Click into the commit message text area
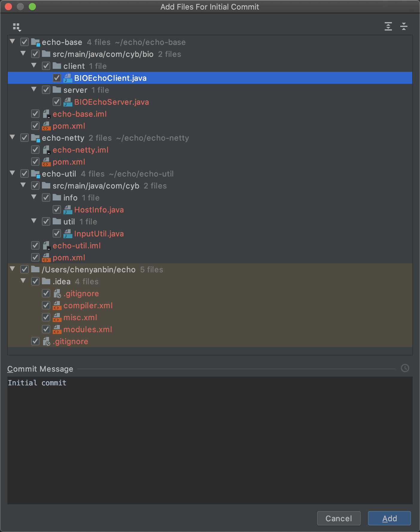The width and height of the screenshot is (420, 532). pos(210,440)
